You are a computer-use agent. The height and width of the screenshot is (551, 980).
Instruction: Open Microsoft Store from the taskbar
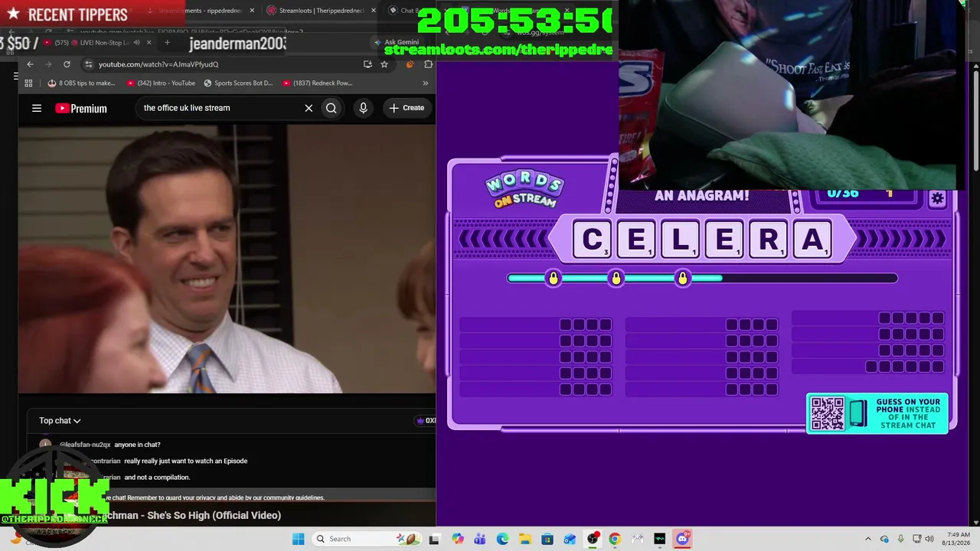point(547,539)
